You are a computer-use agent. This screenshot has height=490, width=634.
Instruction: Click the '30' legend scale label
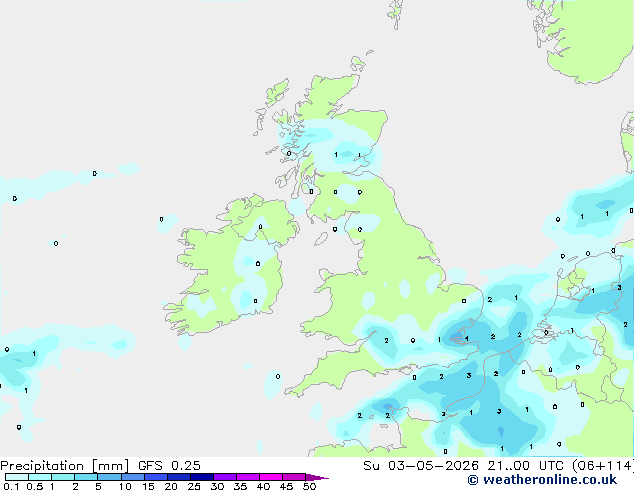pos(217,486)
